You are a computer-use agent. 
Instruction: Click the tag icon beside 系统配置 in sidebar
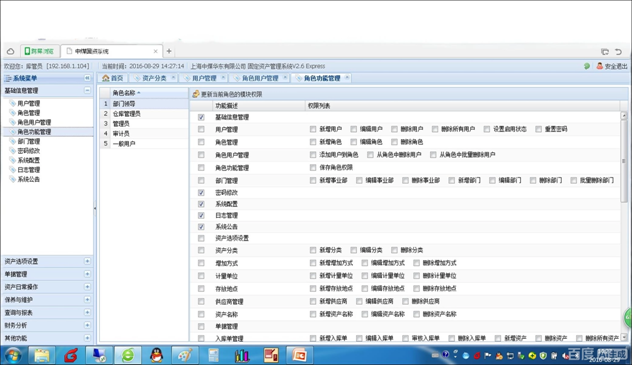[13, 160]
